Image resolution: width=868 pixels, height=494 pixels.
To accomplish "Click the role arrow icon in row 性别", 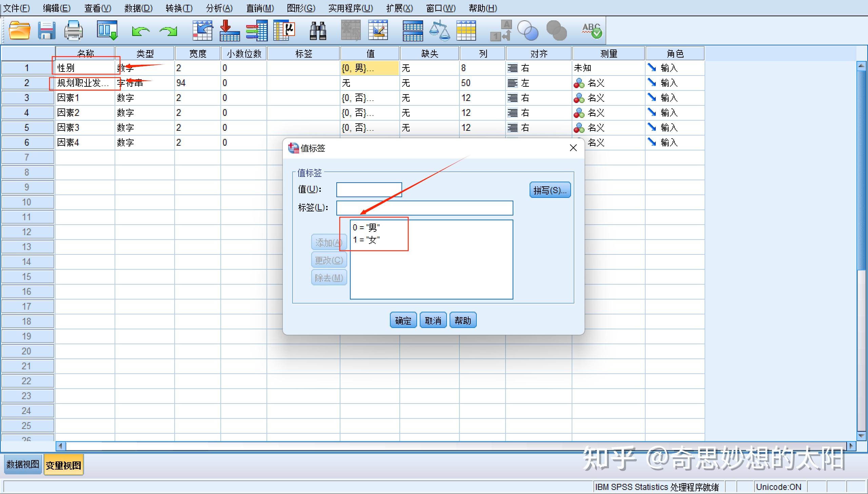I will click(651, 67).
